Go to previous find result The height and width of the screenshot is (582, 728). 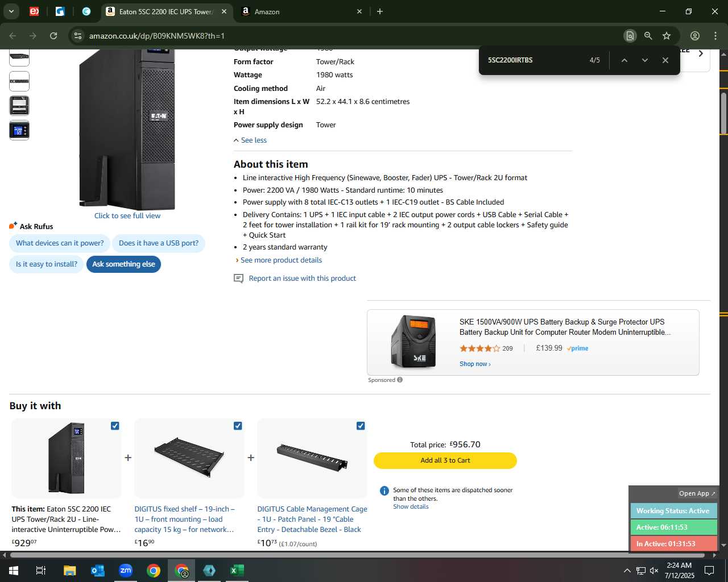pyautogui.click(x=624, y=60)
